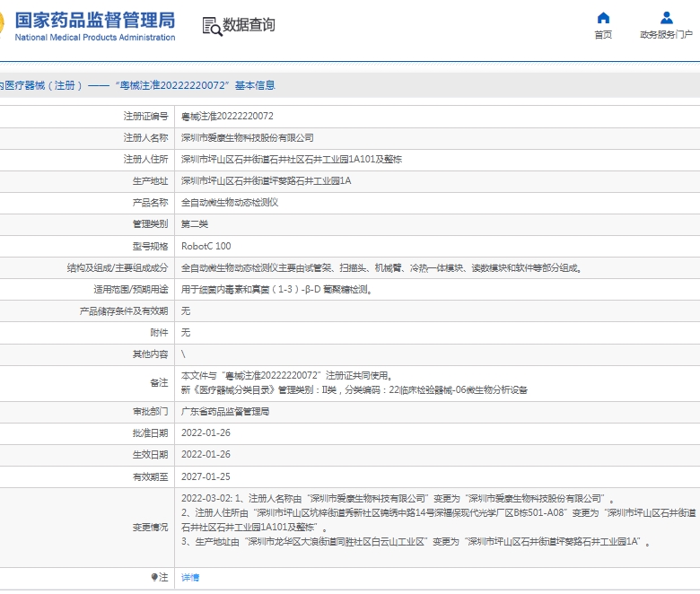700x594 pixels.
Task: Click the 有效期至 row label
Action: 151,476
